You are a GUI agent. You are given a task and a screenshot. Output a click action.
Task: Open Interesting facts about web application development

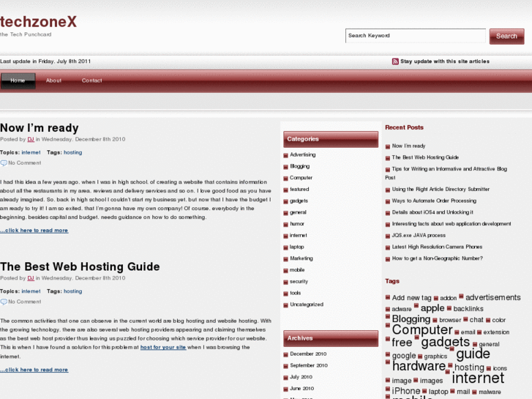pos(452,224)
